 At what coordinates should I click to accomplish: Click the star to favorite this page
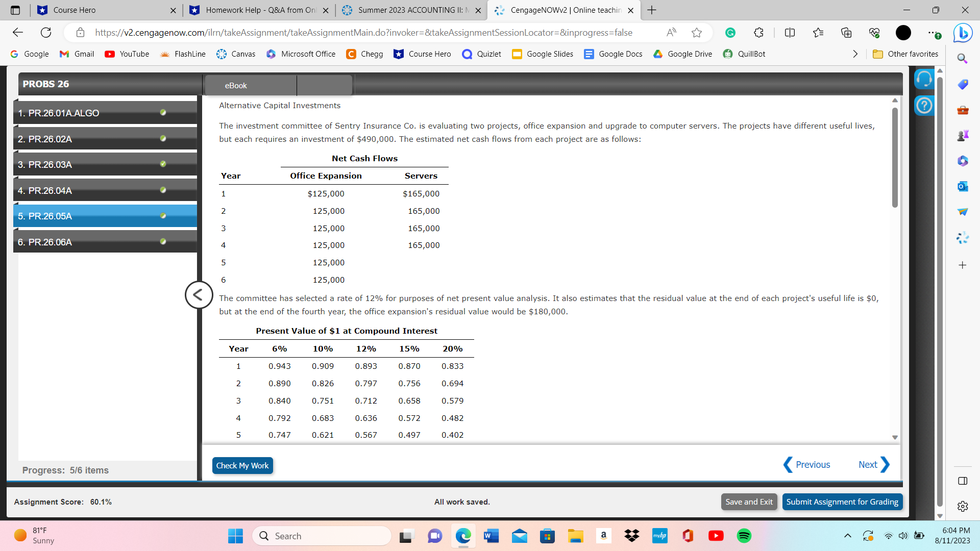click(697, 32)
